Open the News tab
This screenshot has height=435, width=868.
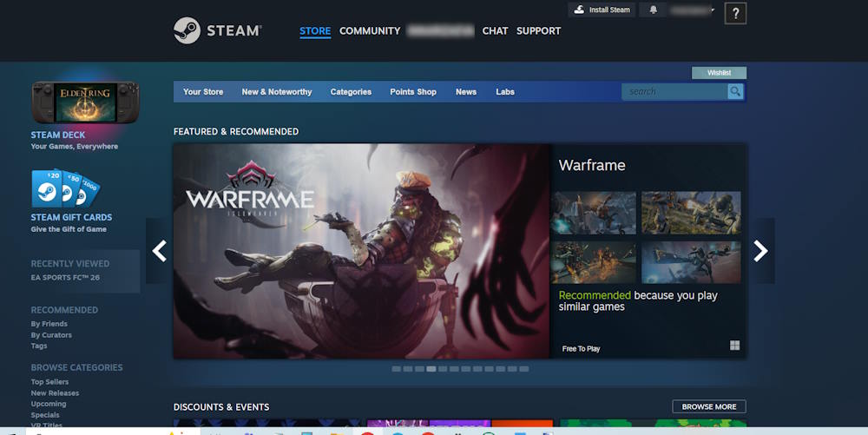466,92
